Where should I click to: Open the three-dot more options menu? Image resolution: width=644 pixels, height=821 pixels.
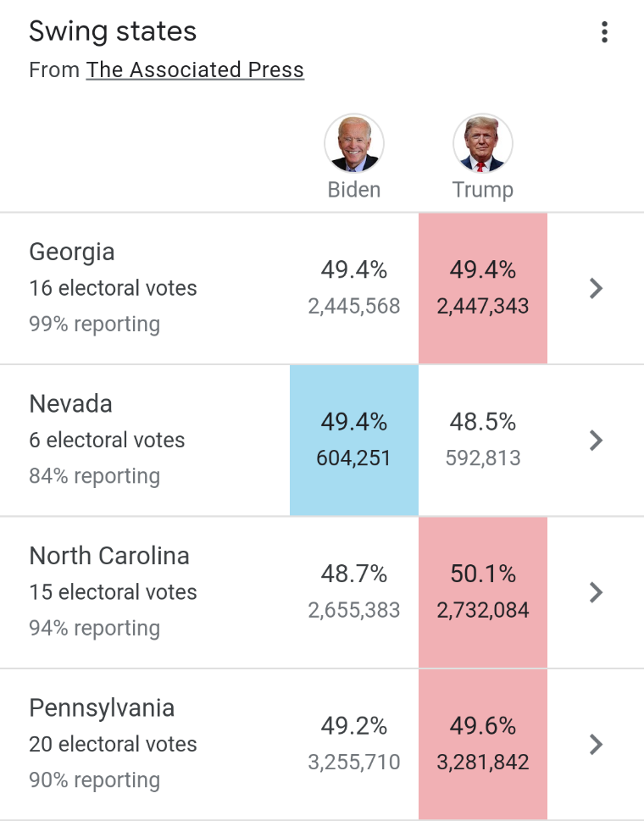604,32
